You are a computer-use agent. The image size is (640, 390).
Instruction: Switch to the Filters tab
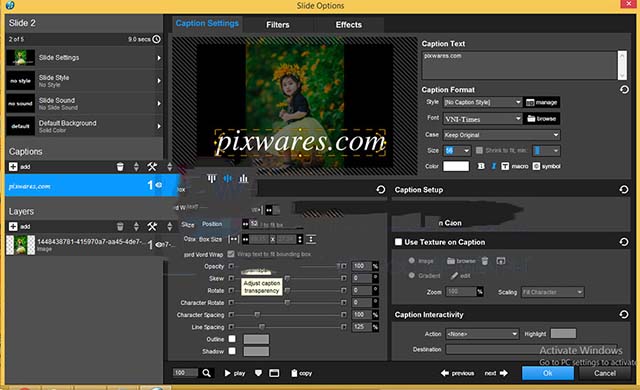278,24
